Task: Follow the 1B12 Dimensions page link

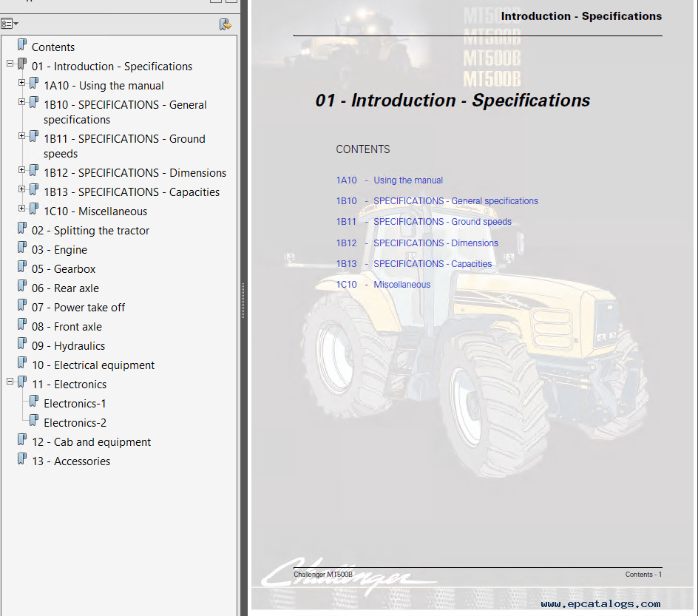Action: click(417, 243)
